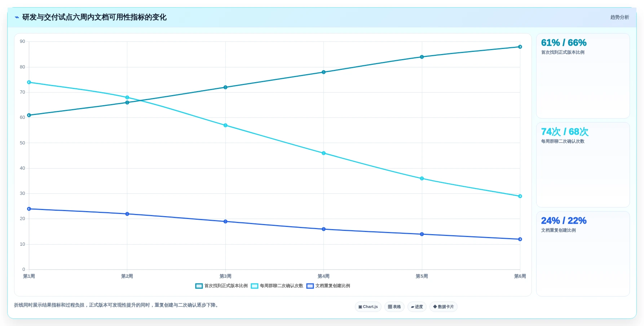This screenshot has height=326, width=644.
Task: Click the 第1周 x-axis label
Action: [x=29, y=276]
